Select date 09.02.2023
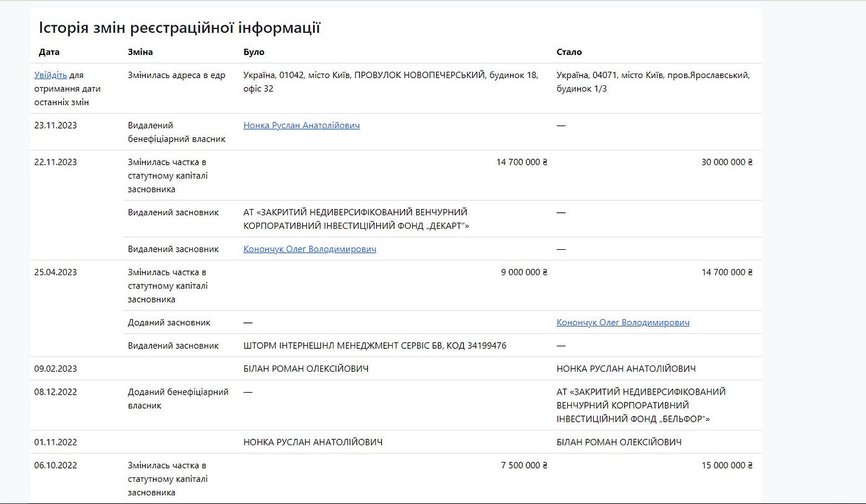The image size is (866, 504). (56, 369)
